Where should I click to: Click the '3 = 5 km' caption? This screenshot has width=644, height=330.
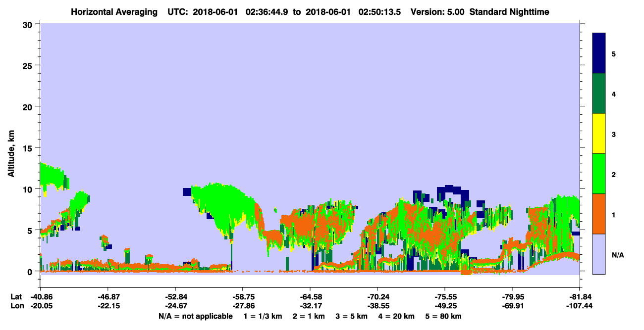pyautogui.click(x=352, y=316)
